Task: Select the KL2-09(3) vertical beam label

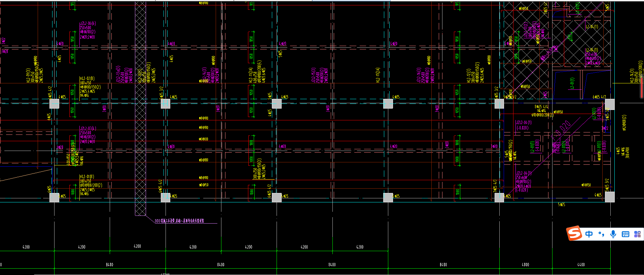Action: 28,76
